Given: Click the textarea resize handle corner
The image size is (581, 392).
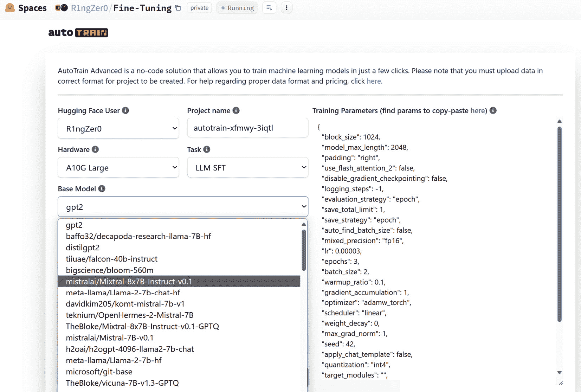Looking at the screenshot, I should point(561,383).
